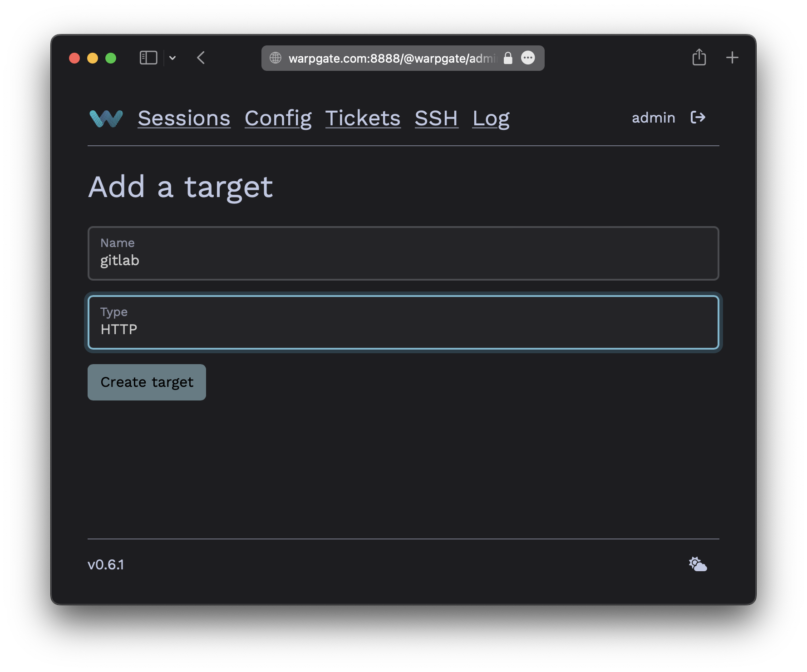807x672 pixels.
Task: Open a new tab with plus icon
Action: tap(732, 58)
